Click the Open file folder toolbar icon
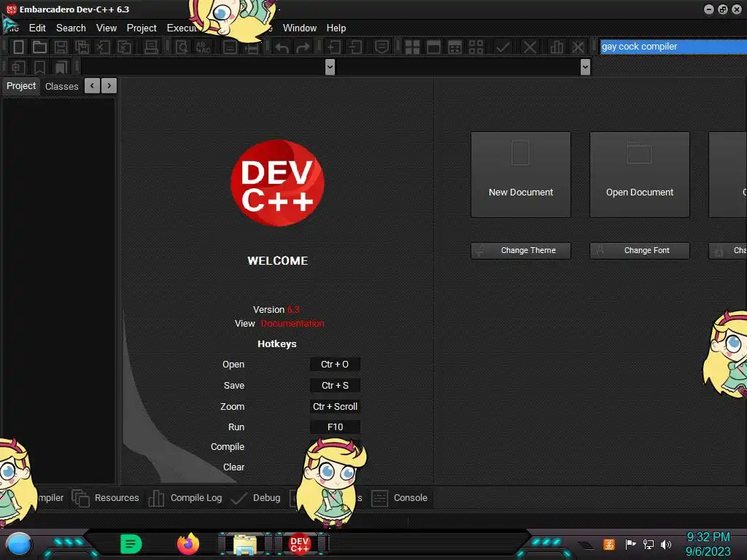Image resolution: width=747 pixels, height=560 pixels. pyautogui.click(x=39, y=47)
